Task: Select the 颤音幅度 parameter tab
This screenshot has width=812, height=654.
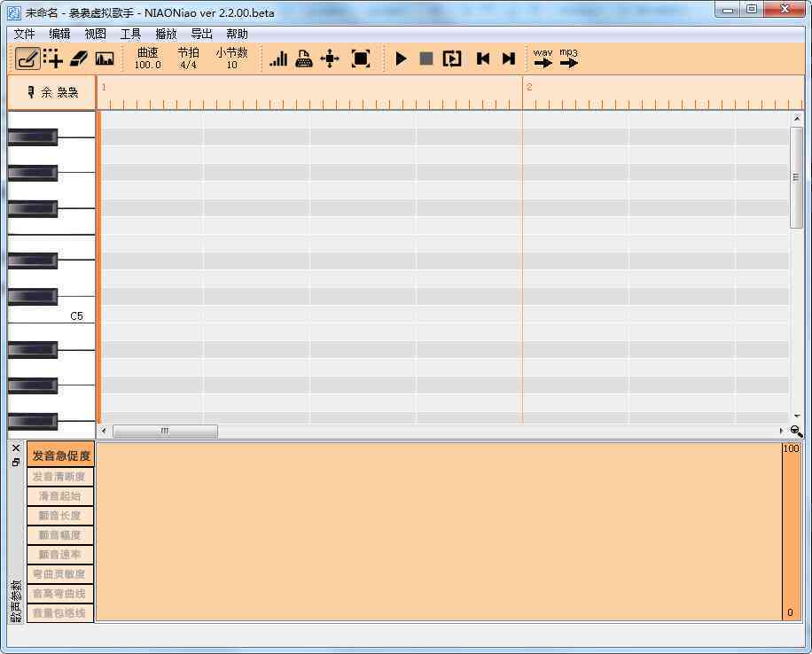Action: 60,535
